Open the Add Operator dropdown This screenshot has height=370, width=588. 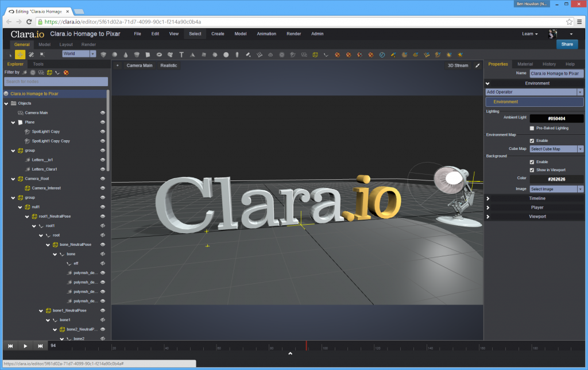coord(535,92)
